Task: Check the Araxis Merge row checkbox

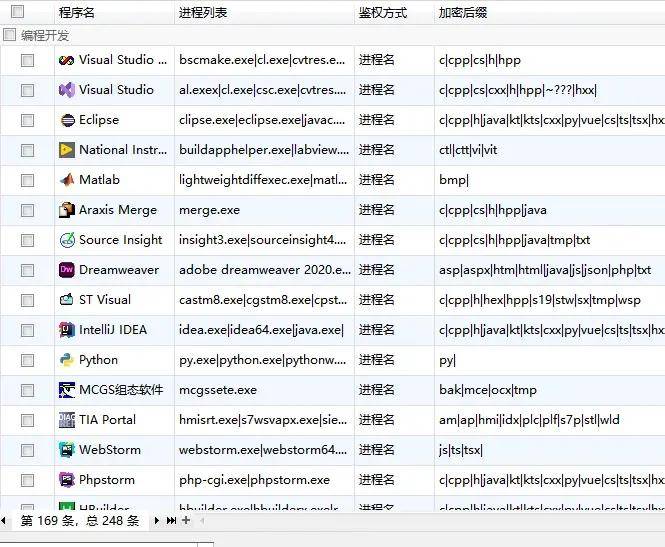Action: point(28,210)
